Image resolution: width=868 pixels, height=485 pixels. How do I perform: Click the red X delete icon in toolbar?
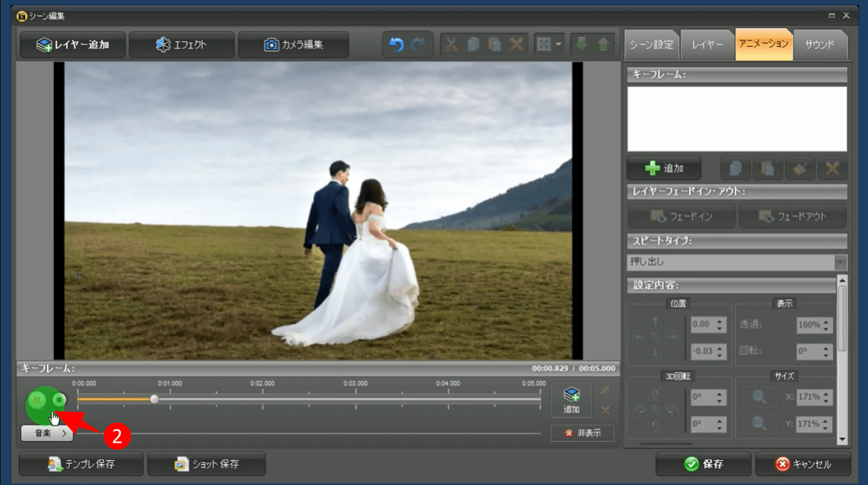[516, 45]
